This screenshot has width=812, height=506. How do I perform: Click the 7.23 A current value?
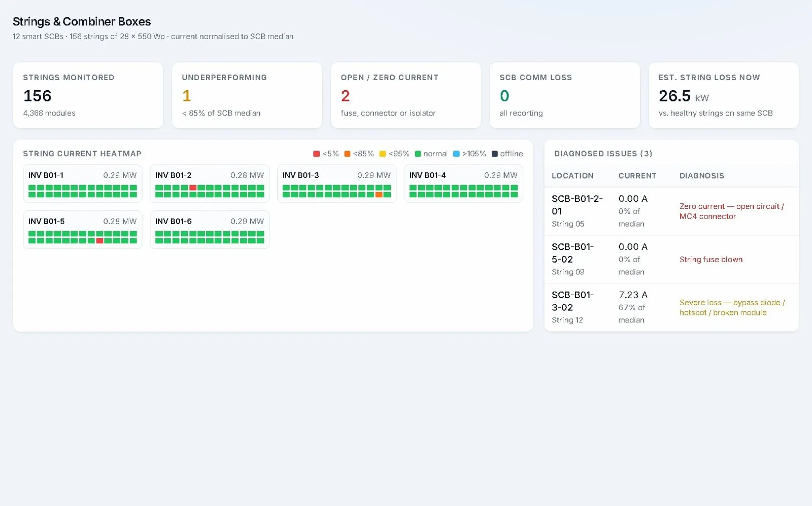[633, 295]
